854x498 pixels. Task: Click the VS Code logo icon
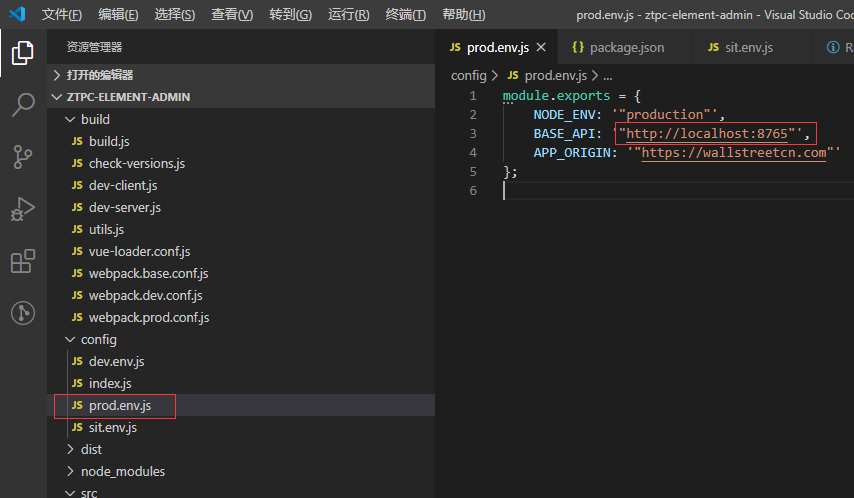[17, 14]
